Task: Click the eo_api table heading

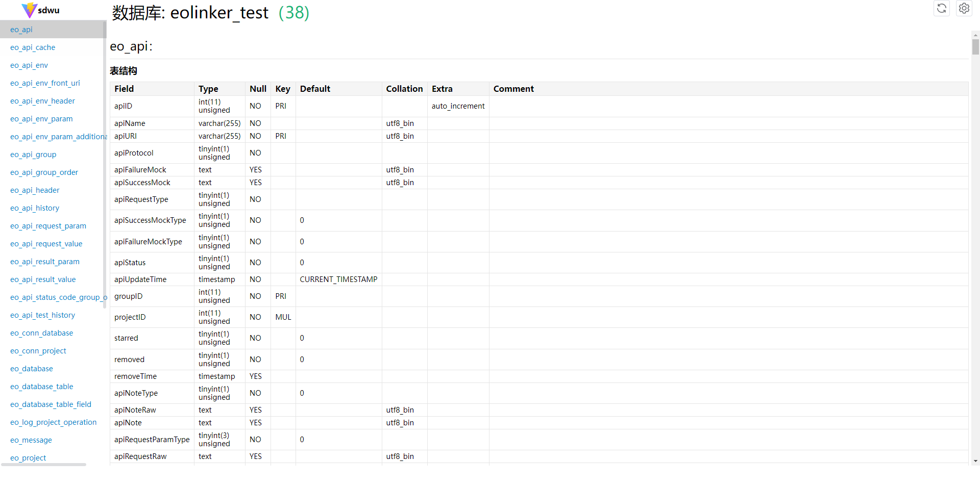Action: click(x=131, y=46)
